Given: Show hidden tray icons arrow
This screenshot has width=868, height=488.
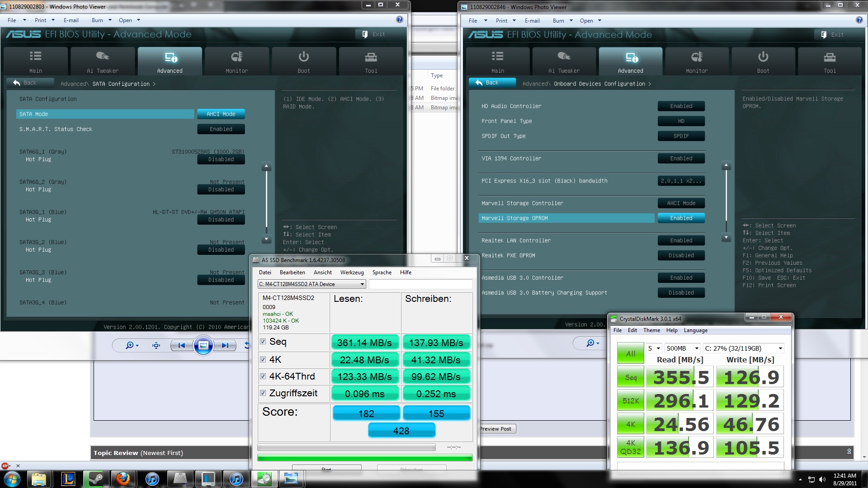Looking at the screenshot, I should coord(800,479).
